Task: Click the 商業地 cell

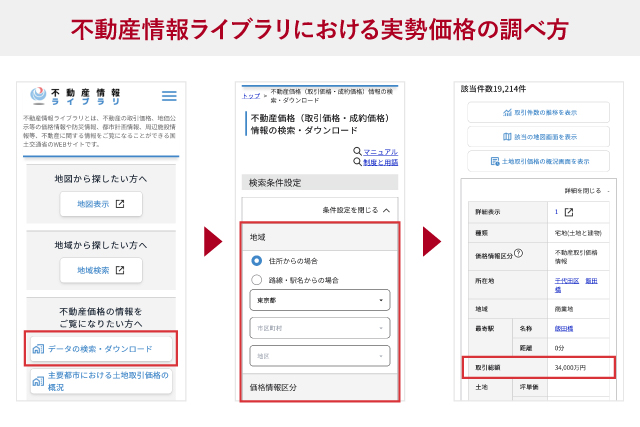Action: (578, 309)
